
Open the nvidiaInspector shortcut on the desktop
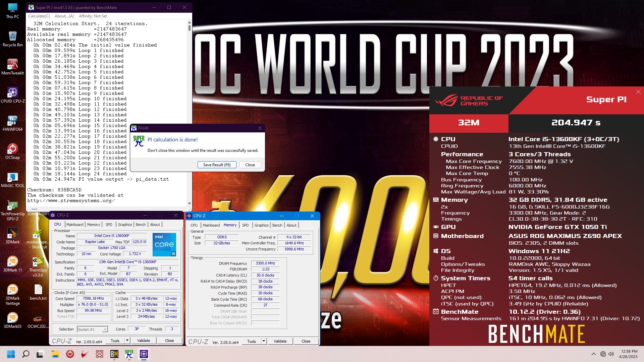point(38,239)
